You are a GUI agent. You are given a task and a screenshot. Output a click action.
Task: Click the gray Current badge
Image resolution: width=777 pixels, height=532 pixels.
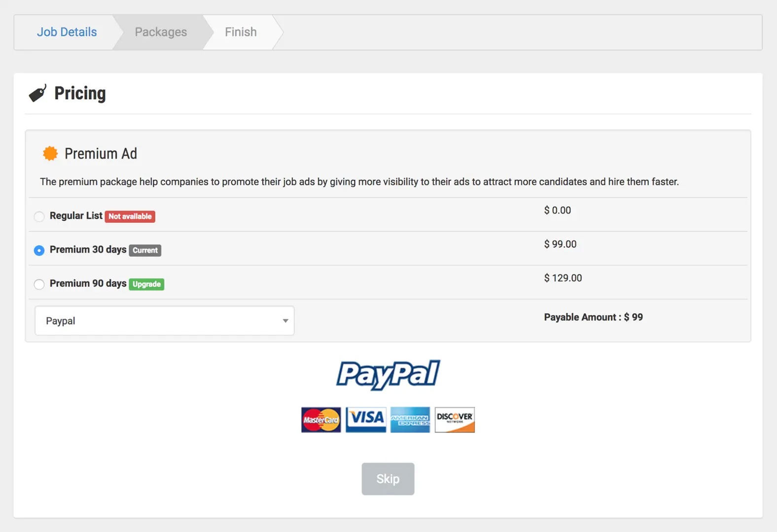pyautogui.click(x=145, y=250)
